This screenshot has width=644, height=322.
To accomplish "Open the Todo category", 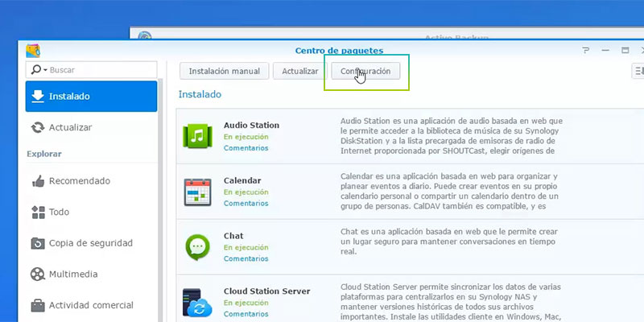I will click(x=91, y=212).
